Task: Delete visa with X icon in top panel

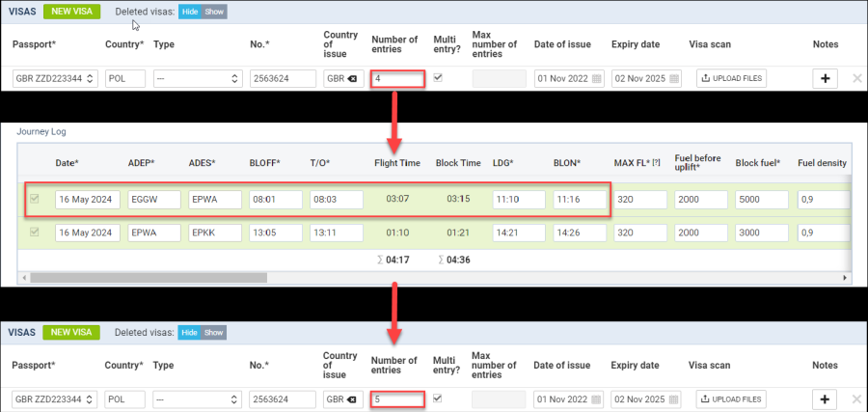Action: click(x=857, y=78)
